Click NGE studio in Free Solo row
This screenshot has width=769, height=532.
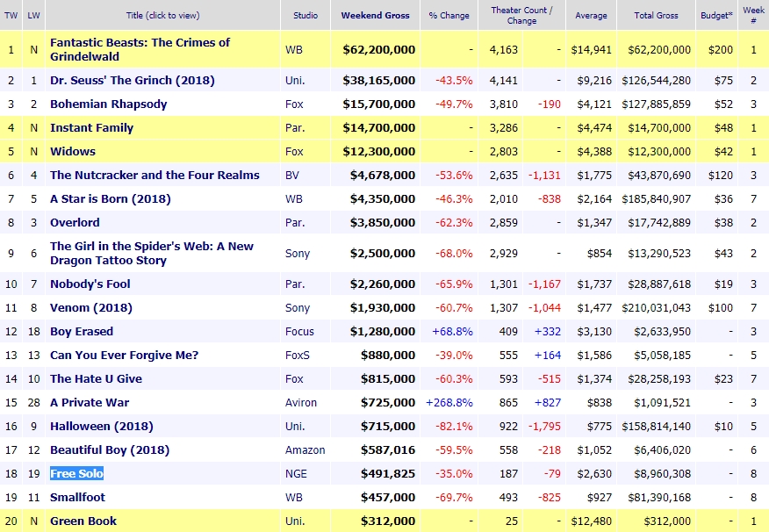pyautogui.click(x=296, y=474)
